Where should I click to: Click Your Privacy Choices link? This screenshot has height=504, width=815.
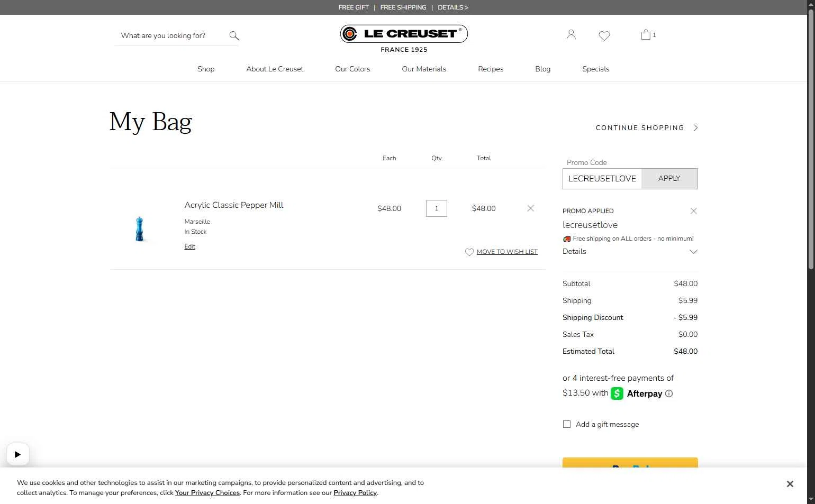coord(207,493)
